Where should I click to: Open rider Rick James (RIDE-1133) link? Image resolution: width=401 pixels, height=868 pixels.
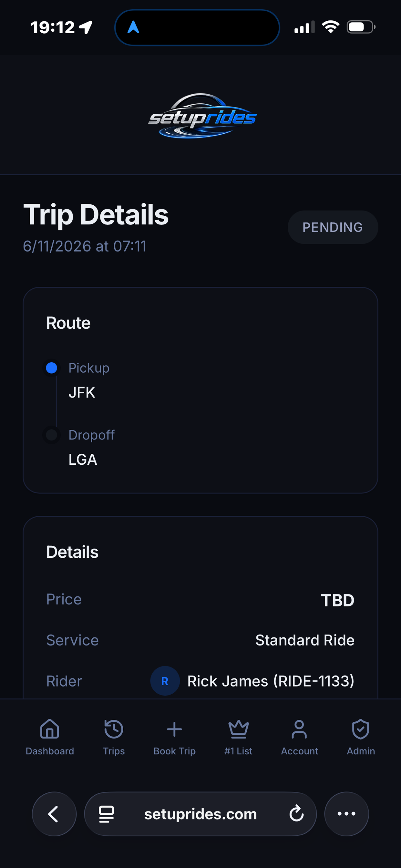(x=271, y=681)
